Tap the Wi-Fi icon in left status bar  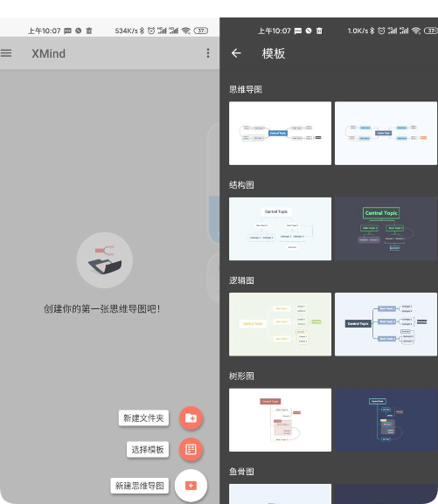click(x=185, y=31)
